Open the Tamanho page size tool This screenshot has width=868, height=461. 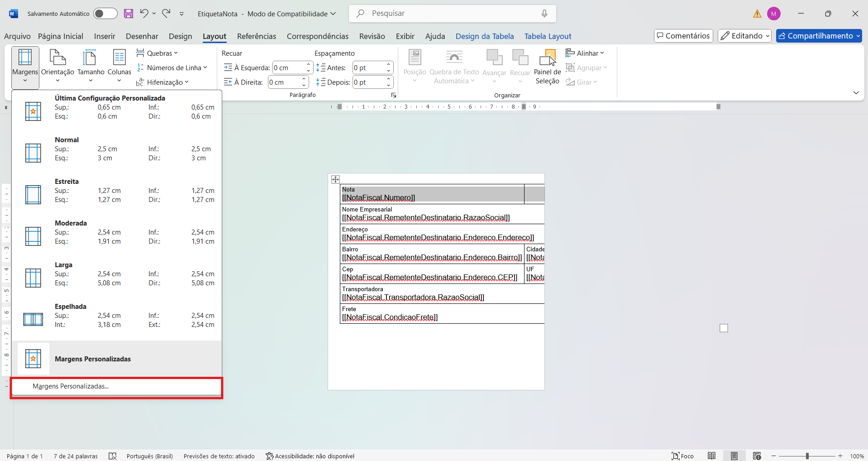(91, 66)
